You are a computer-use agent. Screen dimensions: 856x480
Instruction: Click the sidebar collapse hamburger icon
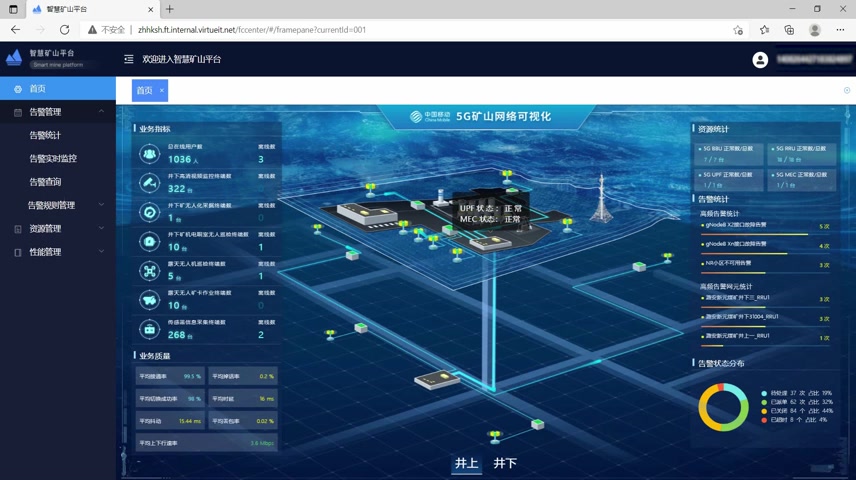[128, 59]
